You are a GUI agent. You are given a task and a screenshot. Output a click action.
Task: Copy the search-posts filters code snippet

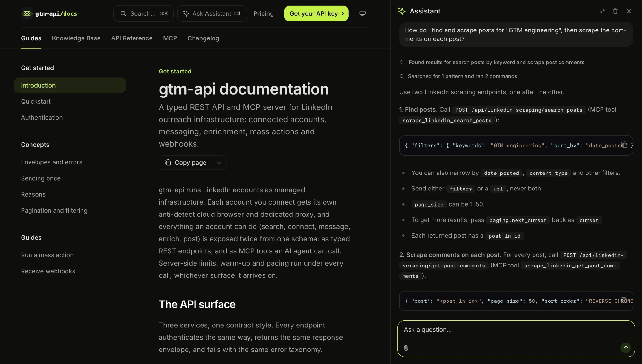point(624,145)
